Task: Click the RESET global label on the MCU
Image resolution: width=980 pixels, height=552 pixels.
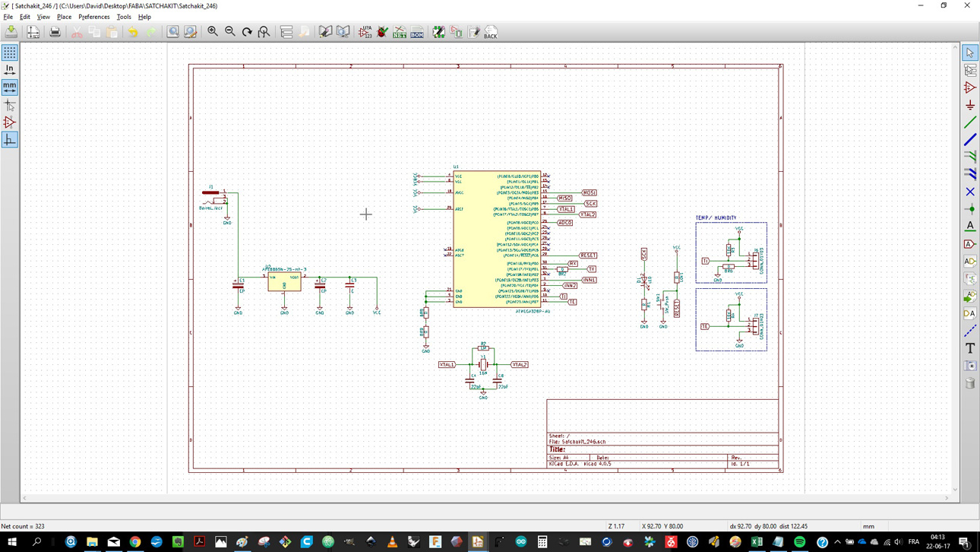Action: (588, 255)
